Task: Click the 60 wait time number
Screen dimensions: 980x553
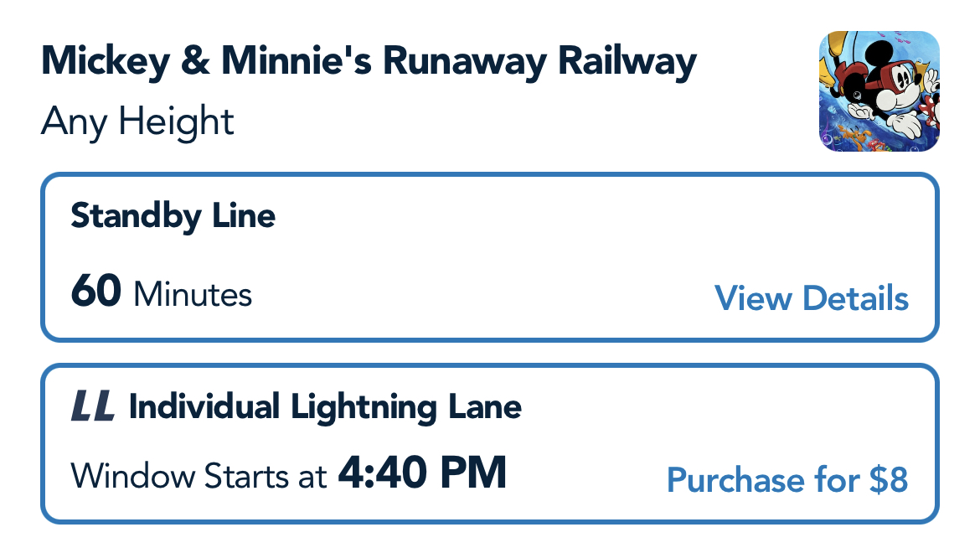Action: coord(96,293)
